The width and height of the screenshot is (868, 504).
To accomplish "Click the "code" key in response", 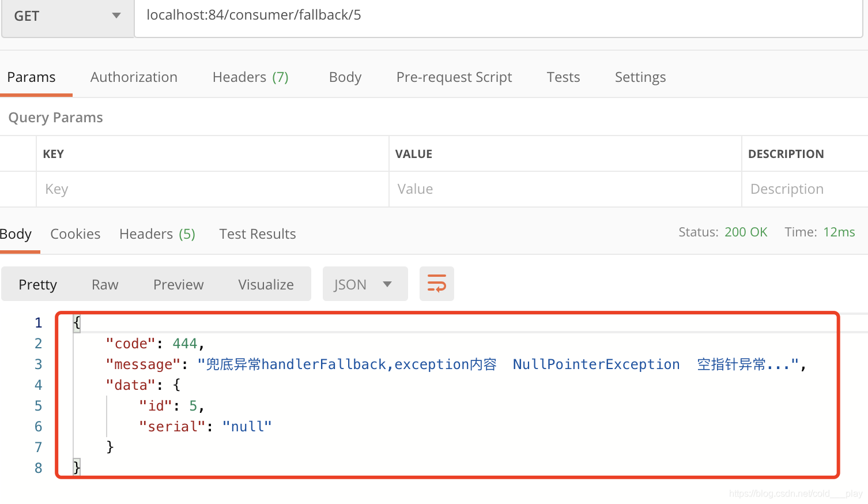I will pos(131,344).
